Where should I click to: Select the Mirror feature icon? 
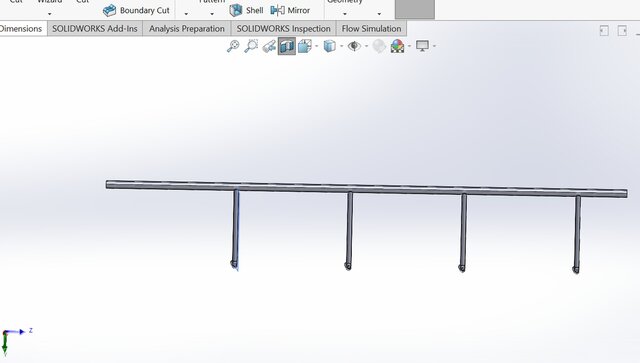tap(278, 10)
